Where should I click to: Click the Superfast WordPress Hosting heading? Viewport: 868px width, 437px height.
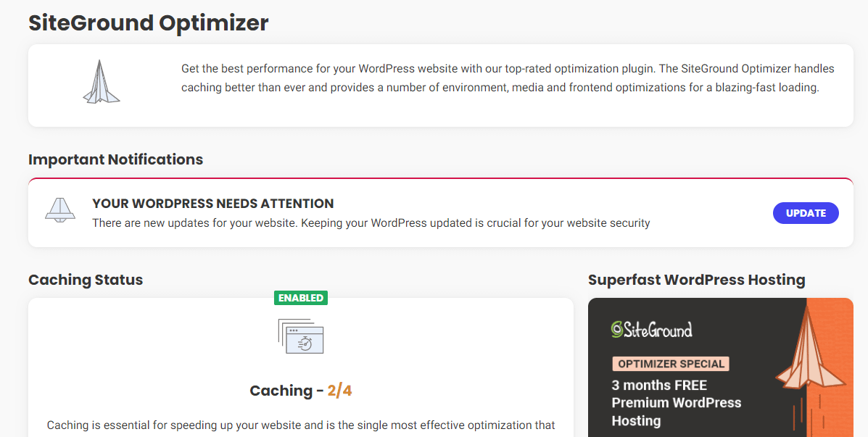tap(695, 280)
